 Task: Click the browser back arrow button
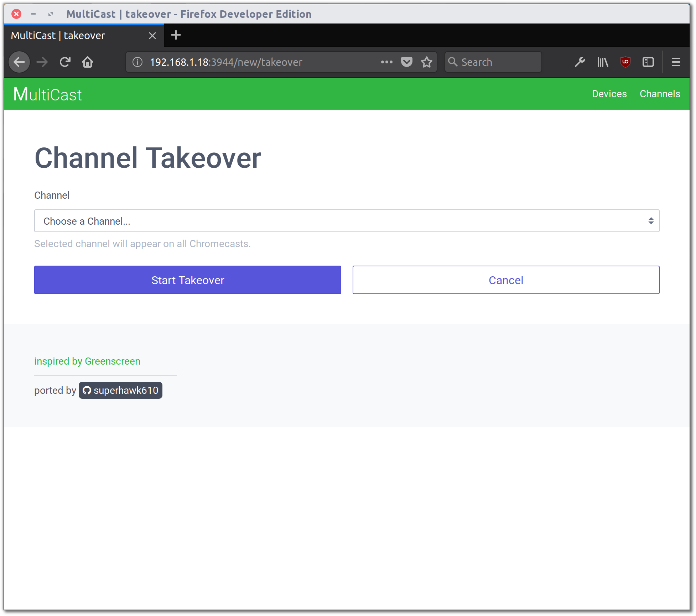[19, 62]
